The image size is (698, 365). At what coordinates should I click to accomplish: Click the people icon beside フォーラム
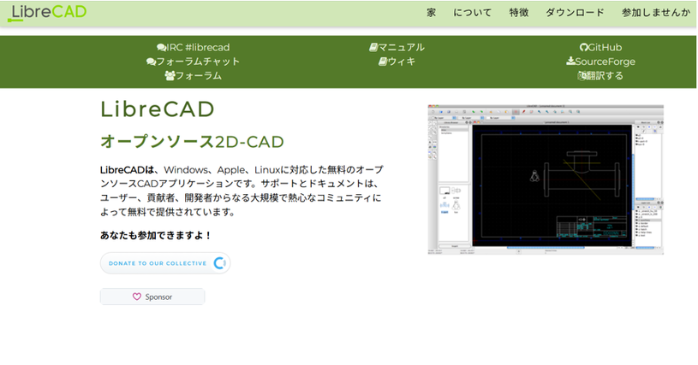pos(170,76)
